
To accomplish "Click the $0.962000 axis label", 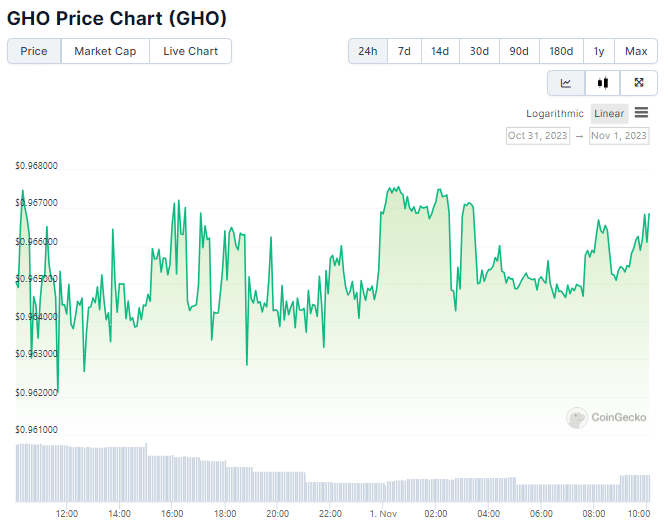I will coord(36,393).
